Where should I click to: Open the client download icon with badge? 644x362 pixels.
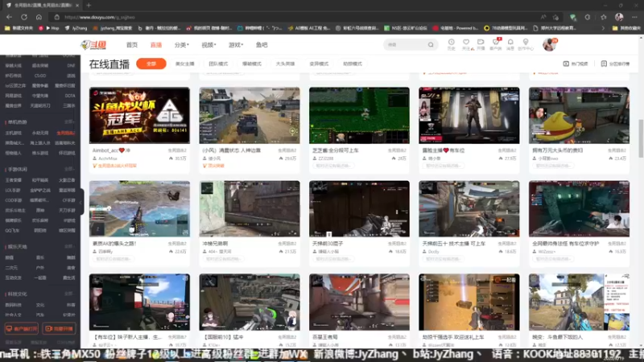click(x=496, y=44)
